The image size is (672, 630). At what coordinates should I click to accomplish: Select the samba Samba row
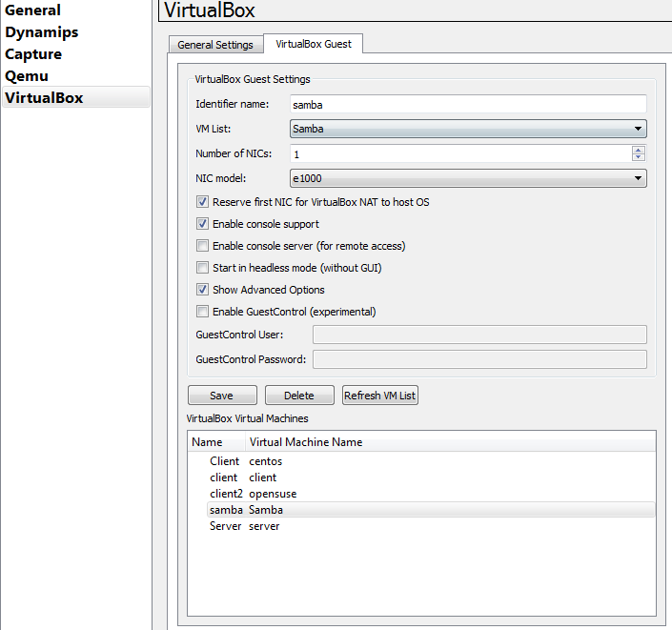[x=431, y=510]
